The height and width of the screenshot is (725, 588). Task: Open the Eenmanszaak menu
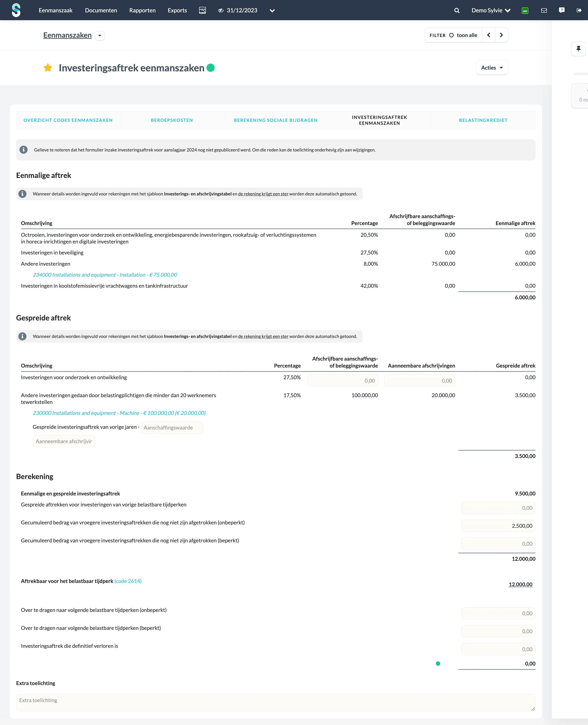pos(56,11)
